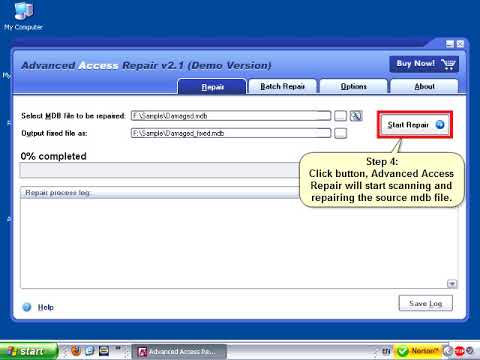Click the blue arrow icon on Start Repair
This screenshot has height=360, width=480.
[440, 125]
